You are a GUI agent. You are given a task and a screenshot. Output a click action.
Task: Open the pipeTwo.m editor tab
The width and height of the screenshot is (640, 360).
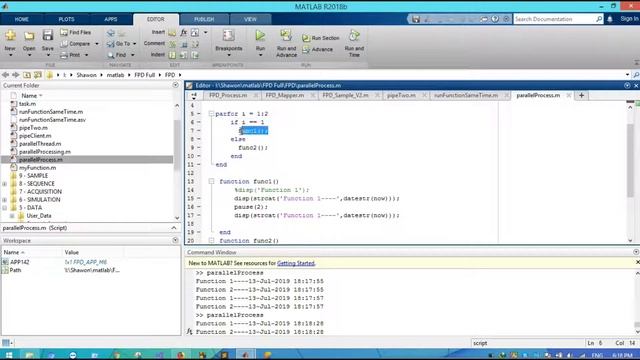click(x=401, y=95)
